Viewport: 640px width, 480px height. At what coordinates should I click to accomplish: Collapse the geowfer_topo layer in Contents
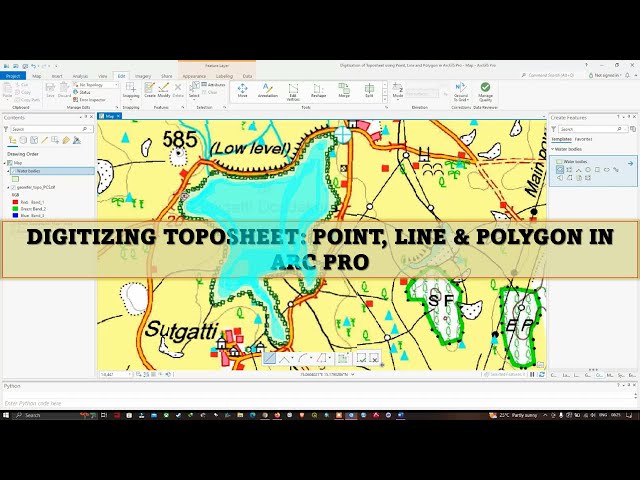click(x=8, y=187)
